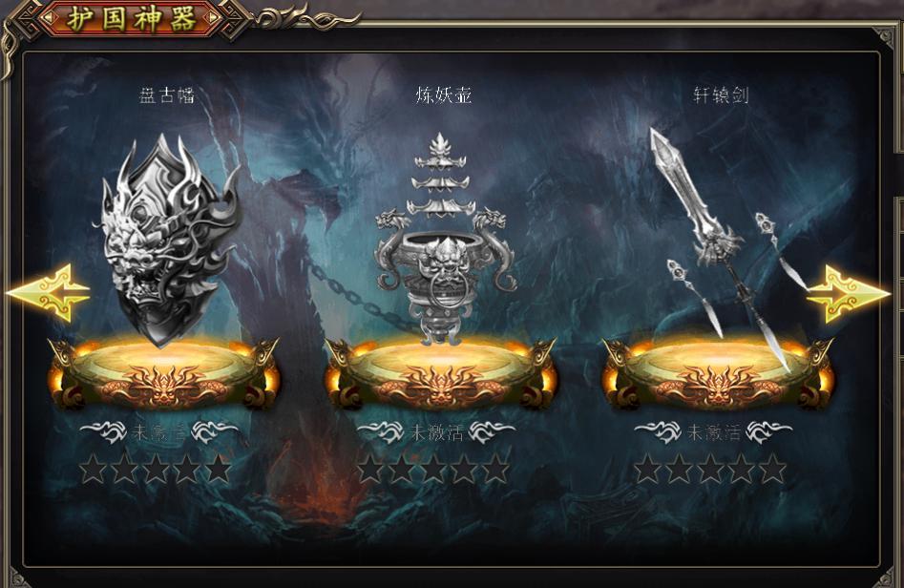This screenshot has height=588, width=904.
Task: Click the first star under 轩辕剑
Action: tap(647, 469)
